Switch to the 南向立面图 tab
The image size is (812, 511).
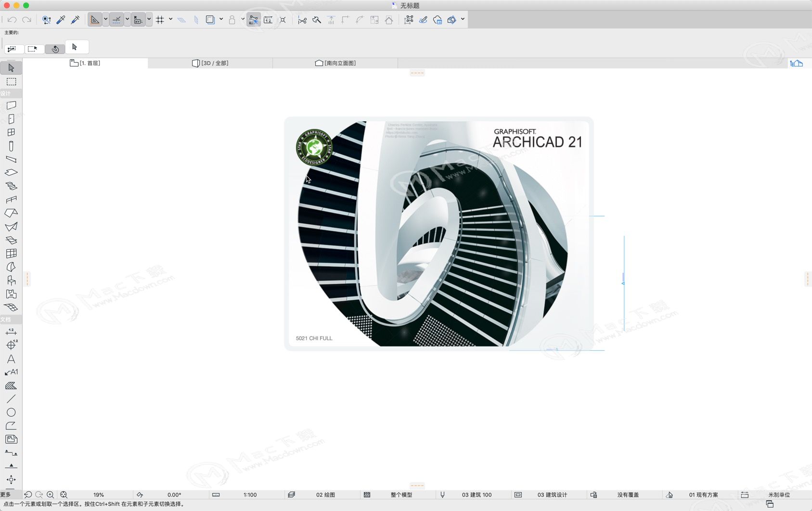(335, 63)
